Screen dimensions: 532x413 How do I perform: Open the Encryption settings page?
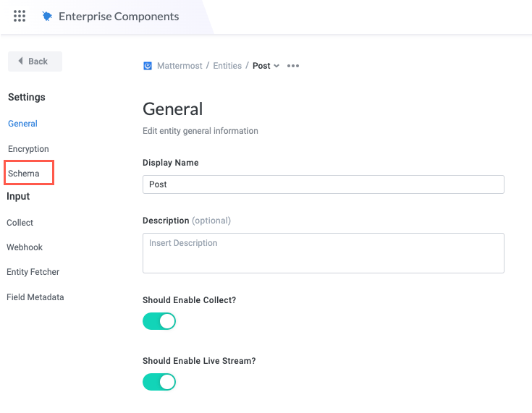(28, 149)
